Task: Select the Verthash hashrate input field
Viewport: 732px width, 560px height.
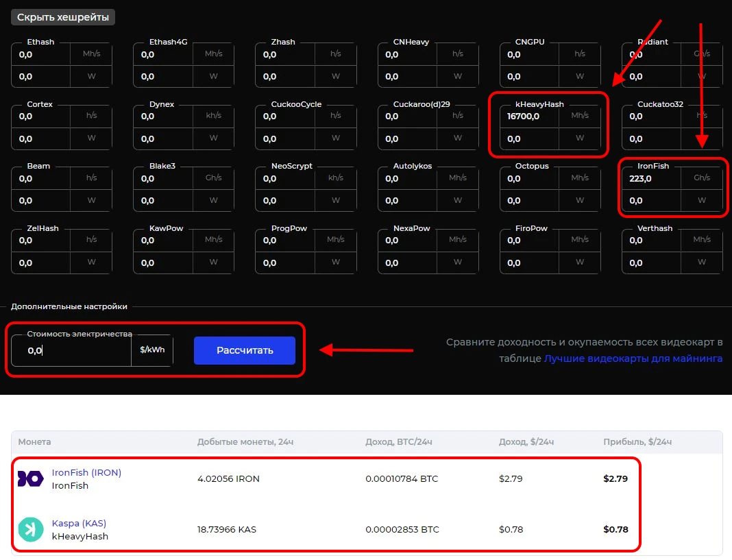Action: click(x=651, y=241)
